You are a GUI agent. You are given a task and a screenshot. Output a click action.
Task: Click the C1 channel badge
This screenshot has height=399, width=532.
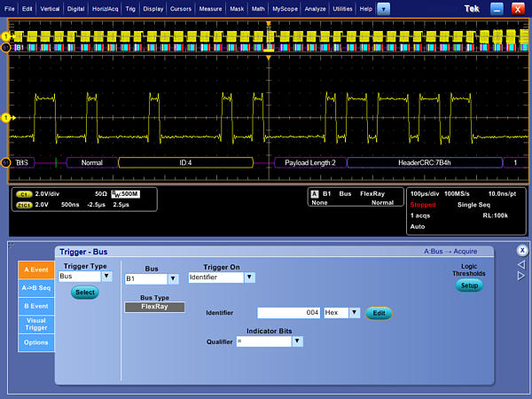tap(24, 192)
